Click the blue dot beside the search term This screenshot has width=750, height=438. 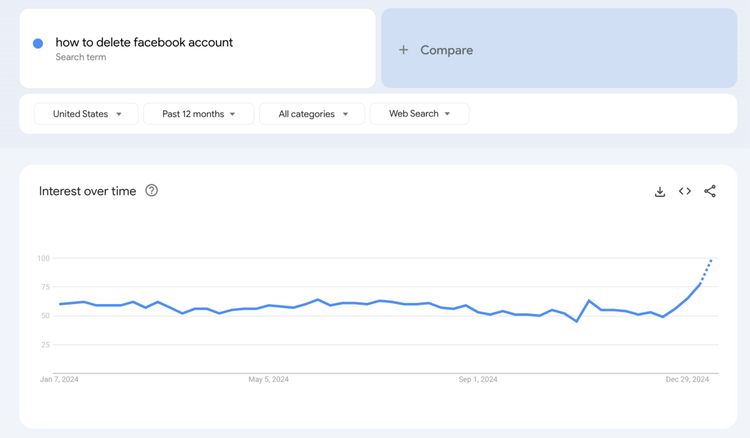tap(38, 43)
